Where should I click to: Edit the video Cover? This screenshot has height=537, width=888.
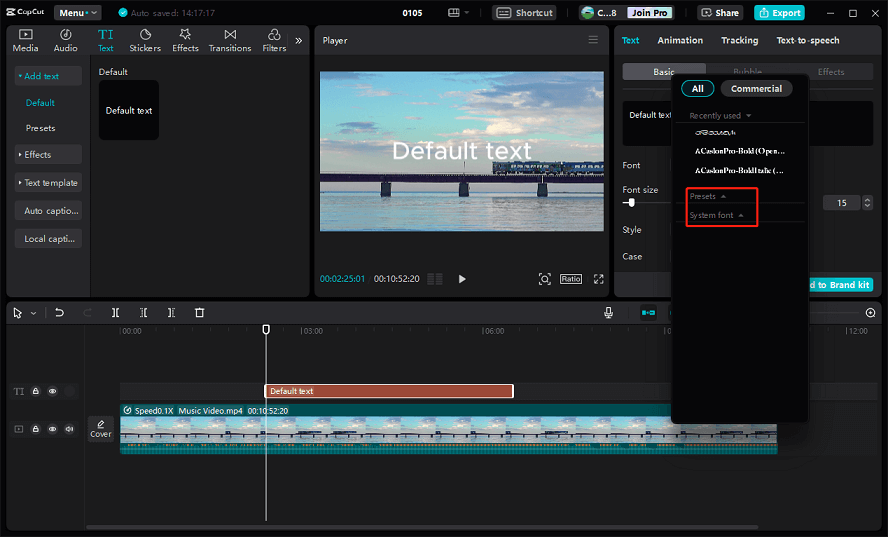(101, 429)
